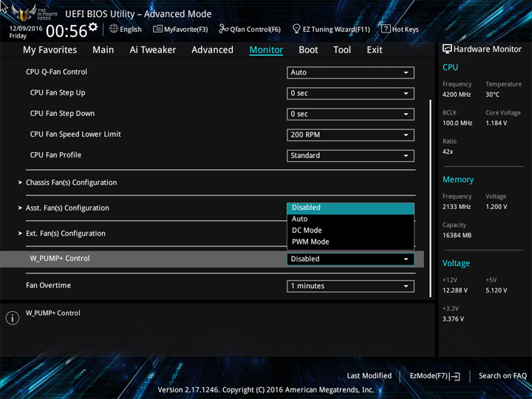Expand Ext. Fan(s) Configuration
The image size is (532, 399).
pyautogui.click(x=66, y=233)
